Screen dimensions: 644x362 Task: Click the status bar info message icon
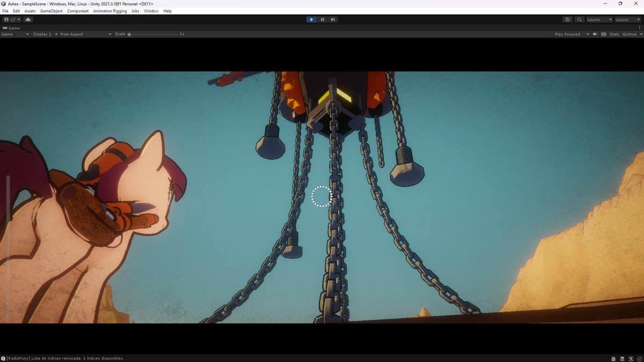(x=3, y=358)
